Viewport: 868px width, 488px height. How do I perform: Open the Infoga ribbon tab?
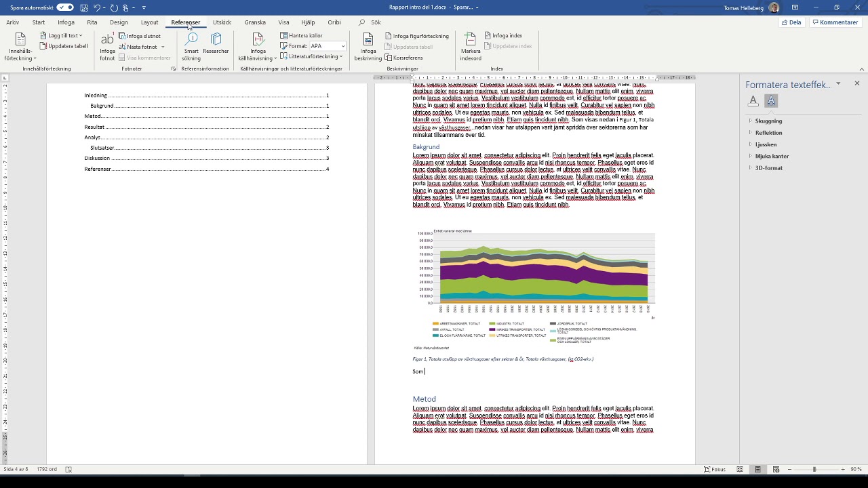click(x=66, y=22)
